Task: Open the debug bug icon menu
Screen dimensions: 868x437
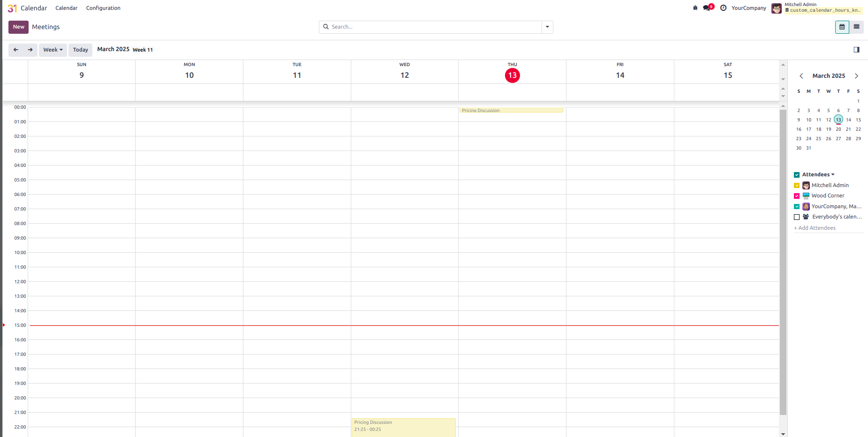Action: [695, 8]
